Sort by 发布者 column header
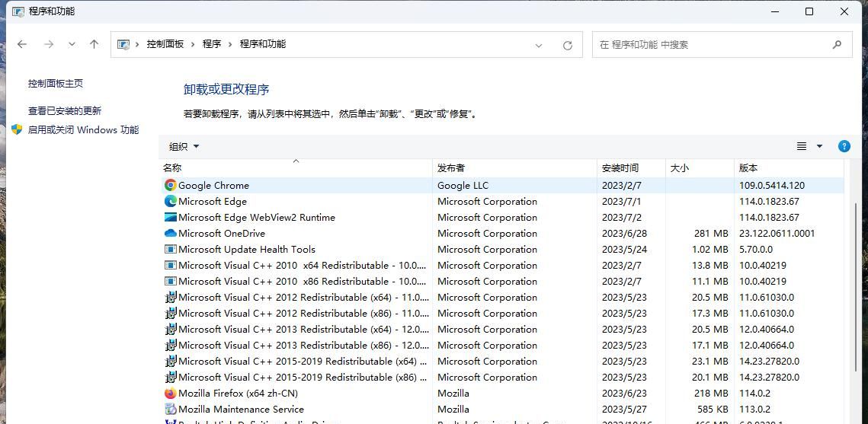 [515, 168]
